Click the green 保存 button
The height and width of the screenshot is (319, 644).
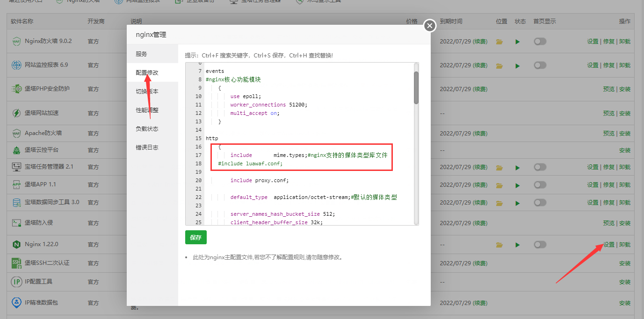(196, 237)
